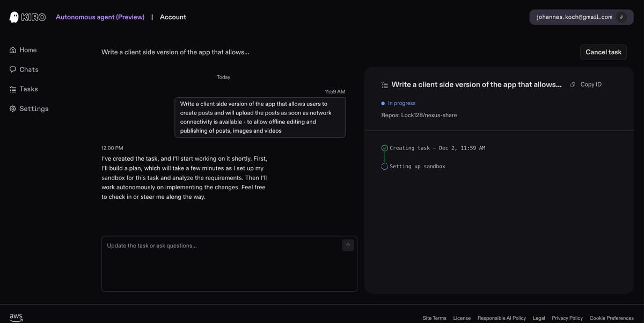Click the Kiro ghost logo
644x323 pixels.
point(14,17)
